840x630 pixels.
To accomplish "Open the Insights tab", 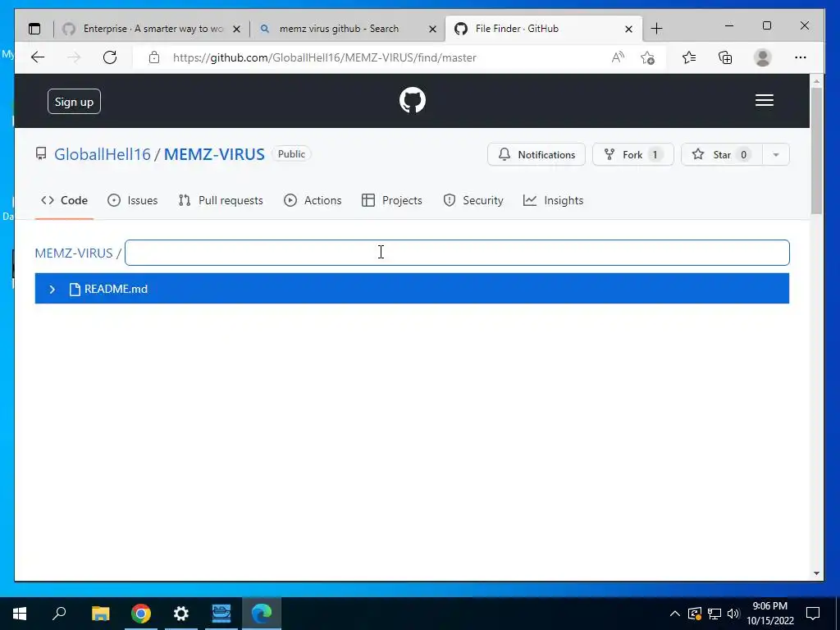I will tap(553, 200).
